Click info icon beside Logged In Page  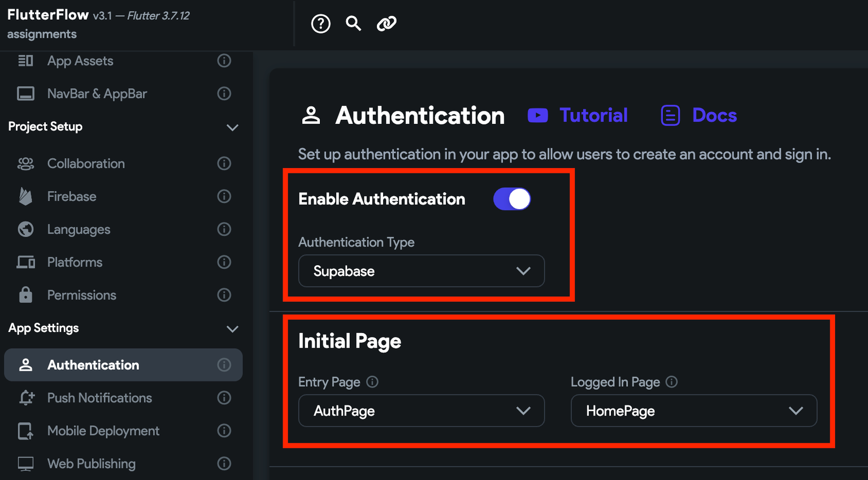click(671, 382)
